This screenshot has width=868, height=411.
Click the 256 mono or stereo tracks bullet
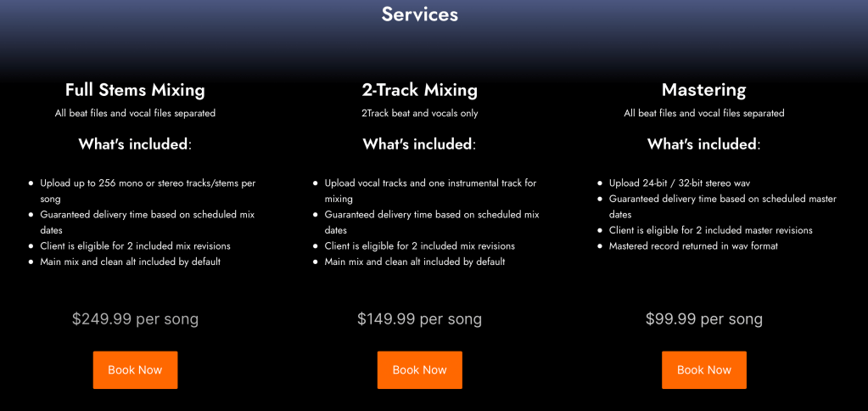[x=148, y=190]
